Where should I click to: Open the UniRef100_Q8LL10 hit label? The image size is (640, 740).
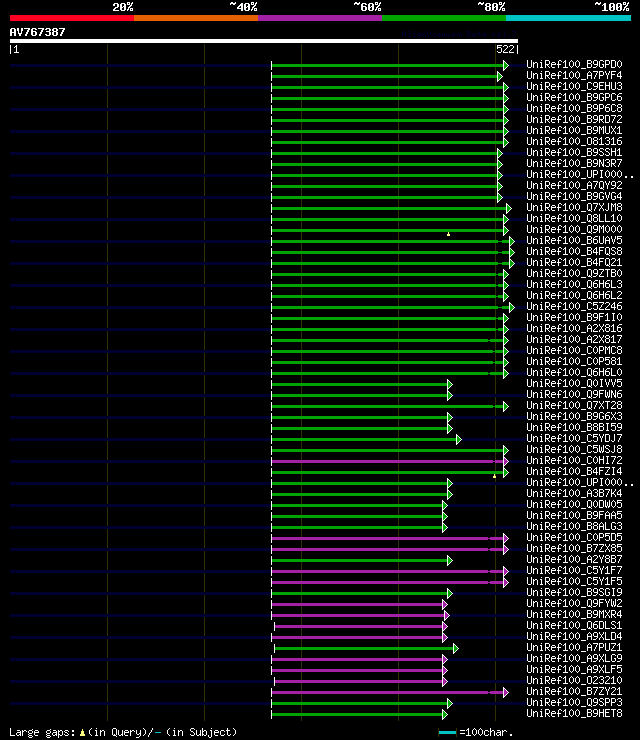[x=574, y=218]
